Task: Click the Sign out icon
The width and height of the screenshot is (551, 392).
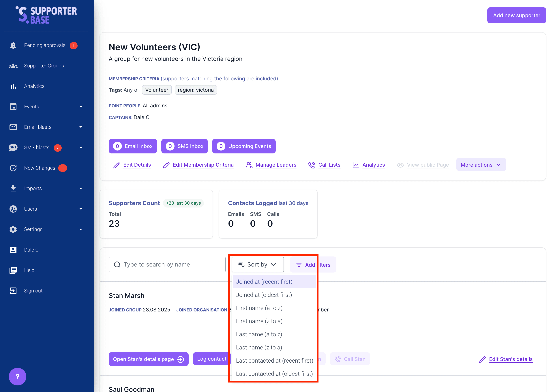Action: pyautogui.click(x=13, y=291)
